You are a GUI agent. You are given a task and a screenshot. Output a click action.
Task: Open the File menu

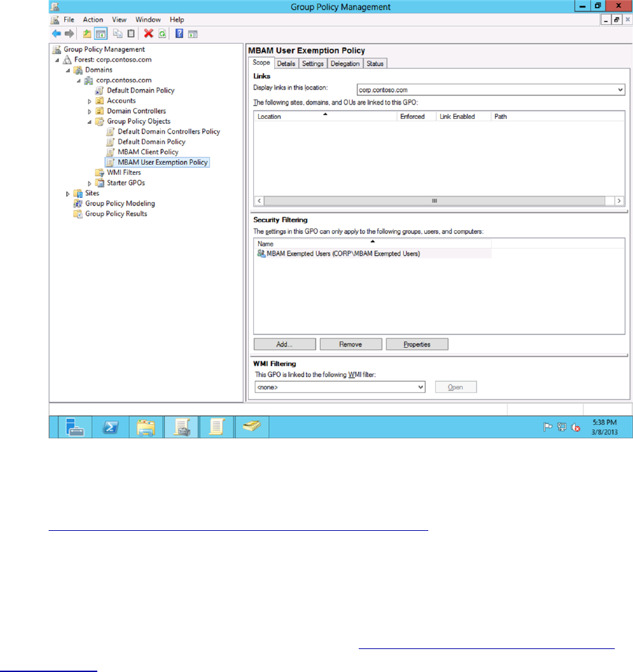(x=69, y=20)
